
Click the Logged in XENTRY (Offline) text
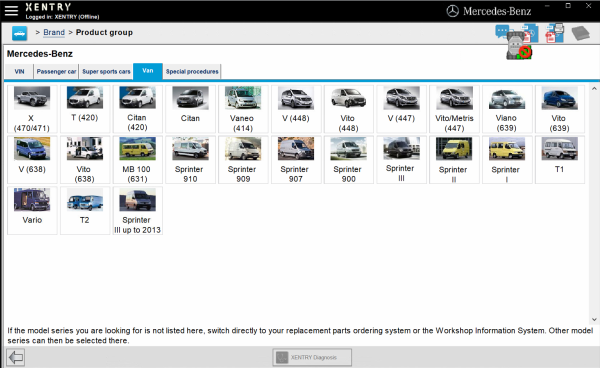(x=62, y=17)
